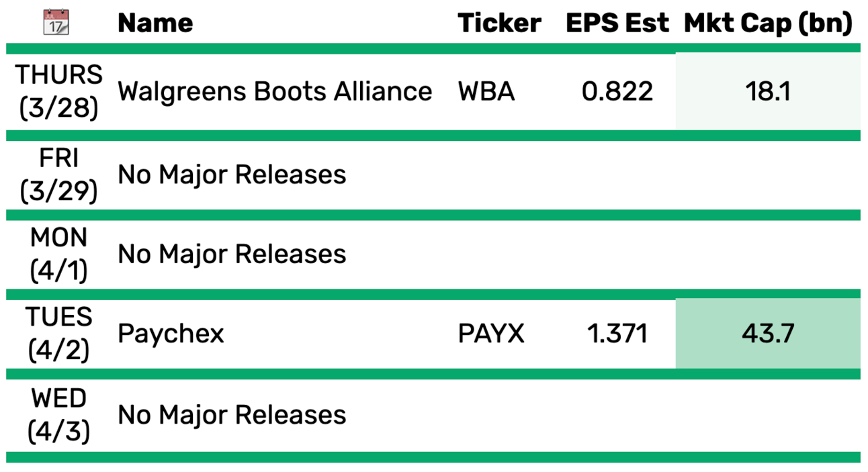Screen dimensions: 868x472
Task: Select the WED (4/3) date cell
Action: pyautogui.click(x=59, y=415)
